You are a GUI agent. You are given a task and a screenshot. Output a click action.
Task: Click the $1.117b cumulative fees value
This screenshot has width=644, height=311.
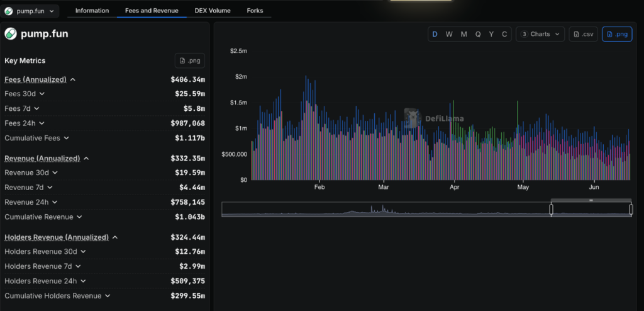[x=190, y=139]
